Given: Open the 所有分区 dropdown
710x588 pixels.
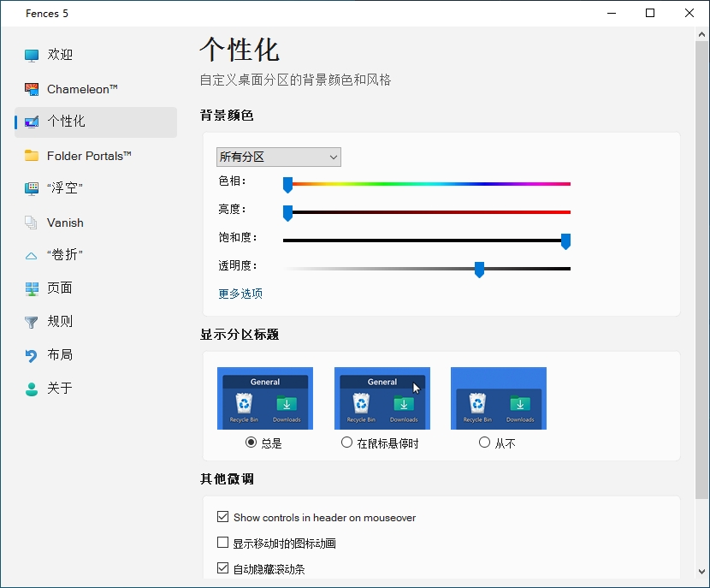Looking at the screenshot, I should [x=279, y=157].
